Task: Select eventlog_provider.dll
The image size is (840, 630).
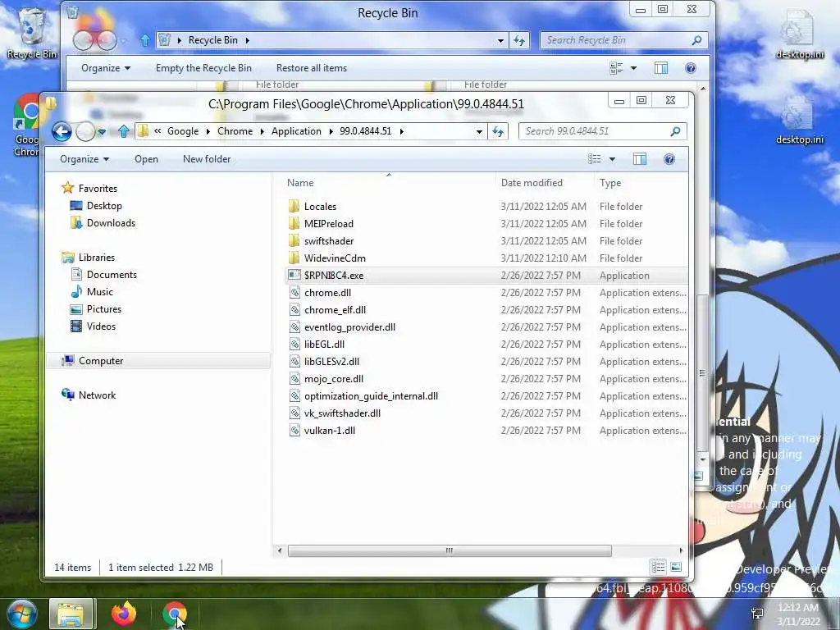Action: [349, 326]
